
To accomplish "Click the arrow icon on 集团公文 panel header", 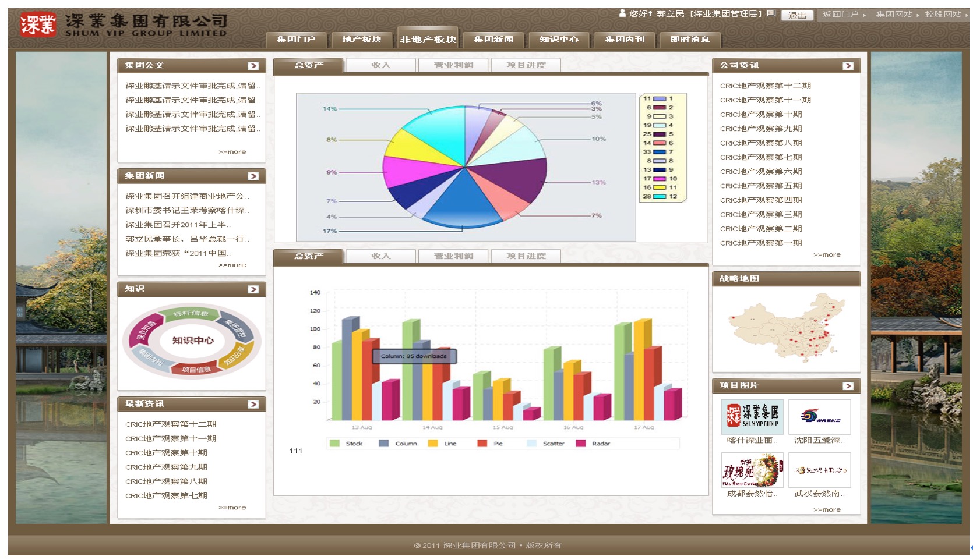I will [253, 66].
